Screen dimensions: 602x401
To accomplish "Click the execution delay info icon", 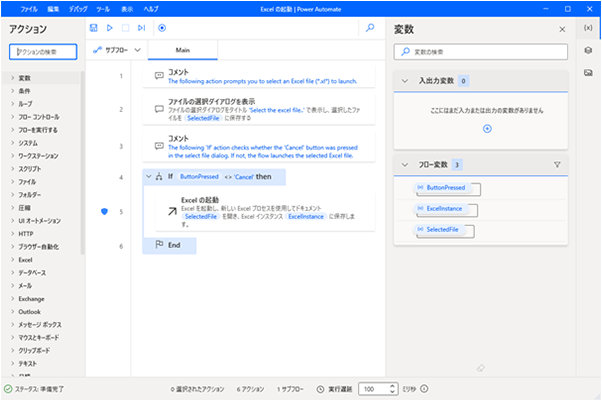I will coord(424,389).
